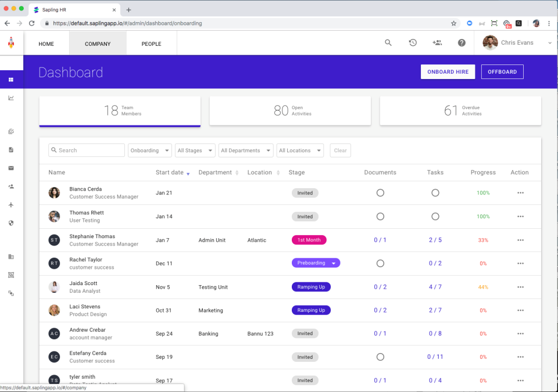Click the search magnifier icon in the header
Viewport: 558px width, 392px height.
click(388, 42)
